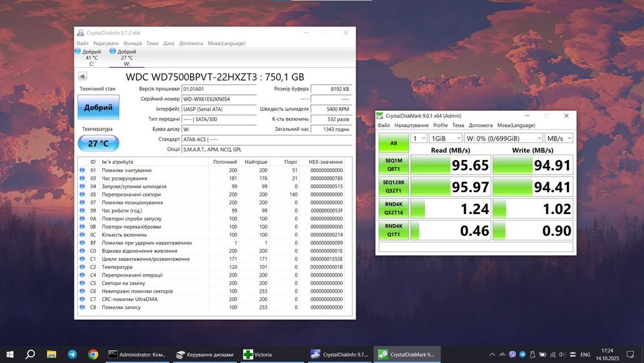
Task: Click the interface field UASP (Serial ATA)
Action: [x=219, y=109]
